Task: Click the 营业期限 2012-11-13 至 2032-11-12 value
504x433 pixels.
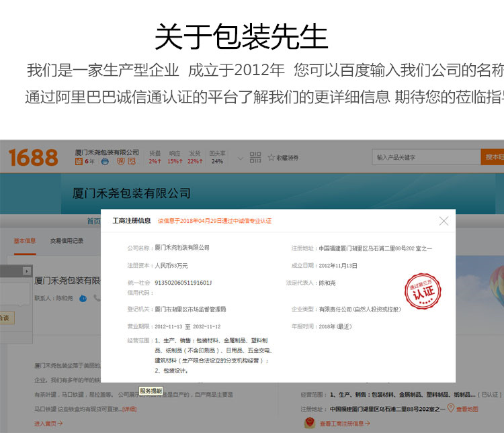Action: point(187,327)
